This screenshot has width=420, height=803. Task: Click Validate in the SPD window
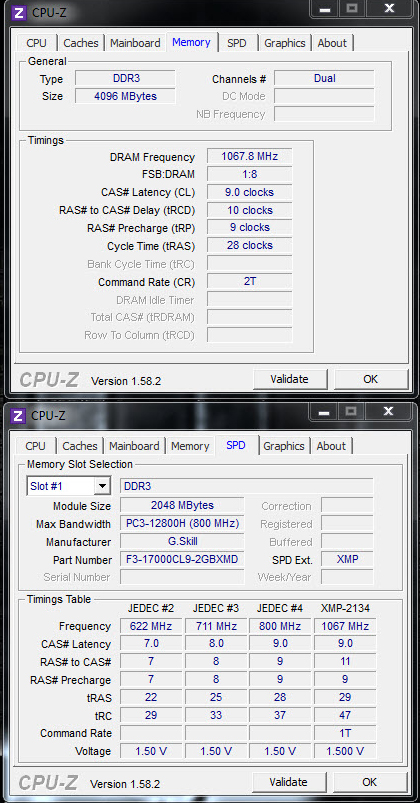click(288, 783)
